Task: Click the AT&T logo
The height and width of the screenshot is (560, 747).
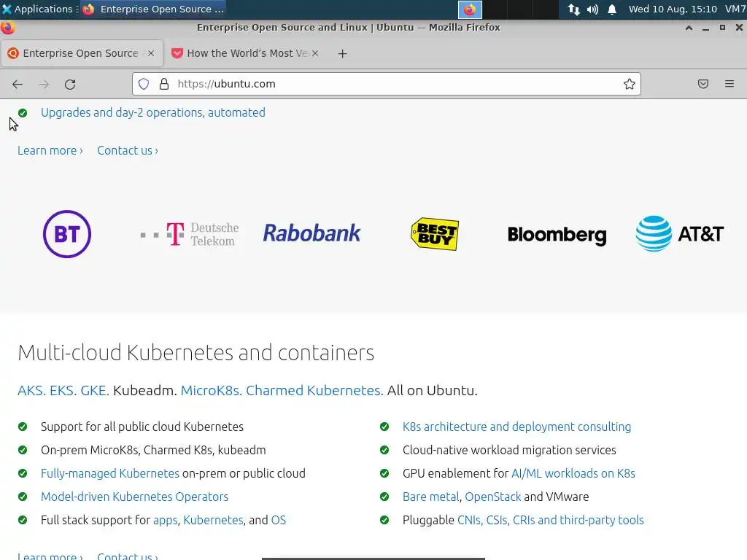Action: [680, 233]
